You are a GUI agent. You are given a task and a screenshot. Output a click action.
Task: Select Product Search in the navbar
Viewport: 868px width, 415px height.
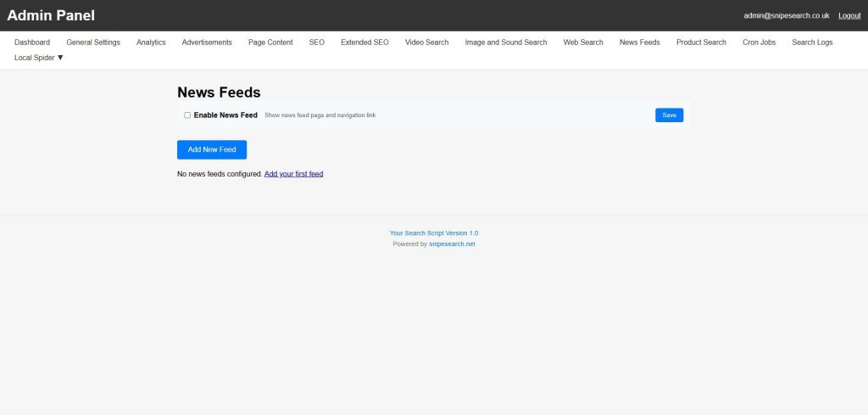[701, 42]
